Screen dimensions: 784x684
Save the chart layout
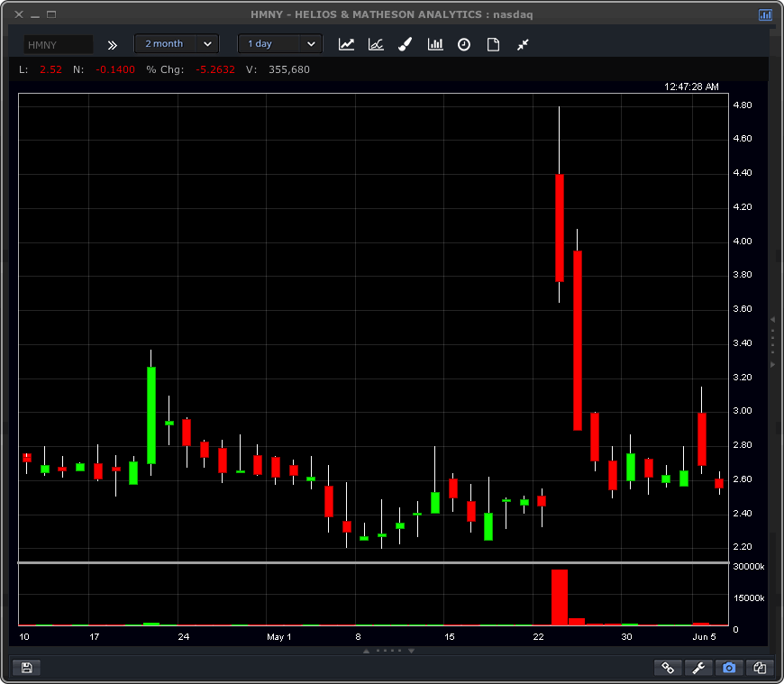[x=27, y=667]
